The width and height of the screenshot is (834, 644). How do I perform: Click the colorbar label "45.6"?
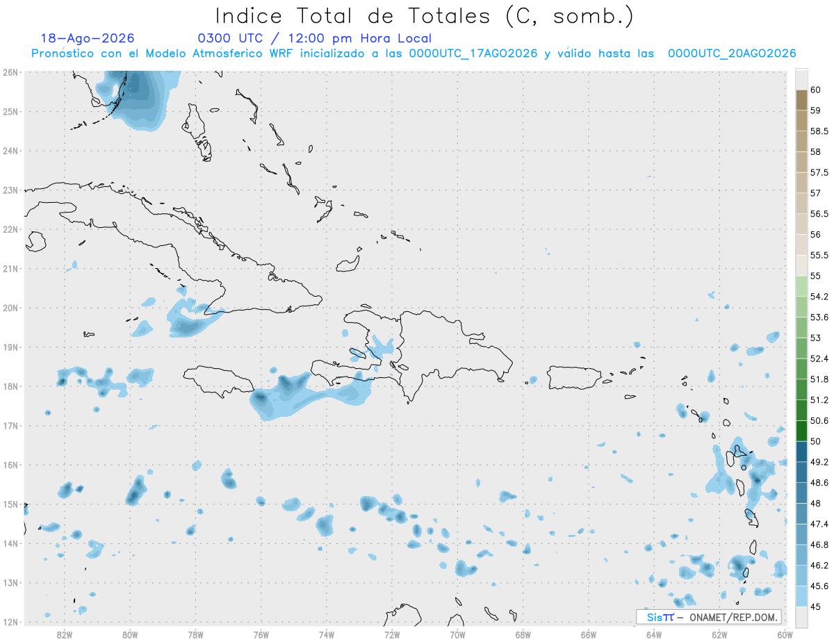819,586
